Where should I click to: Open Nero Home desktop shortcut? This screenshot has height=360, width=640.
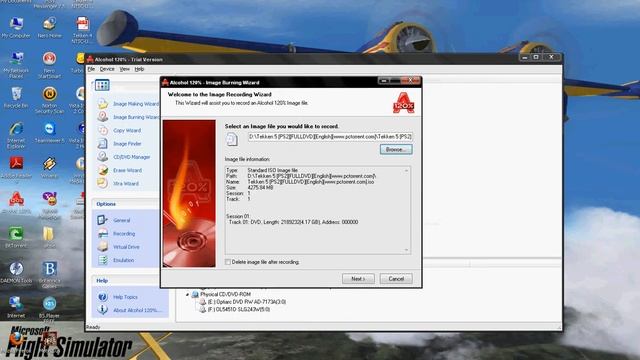(x=49, y=28)
